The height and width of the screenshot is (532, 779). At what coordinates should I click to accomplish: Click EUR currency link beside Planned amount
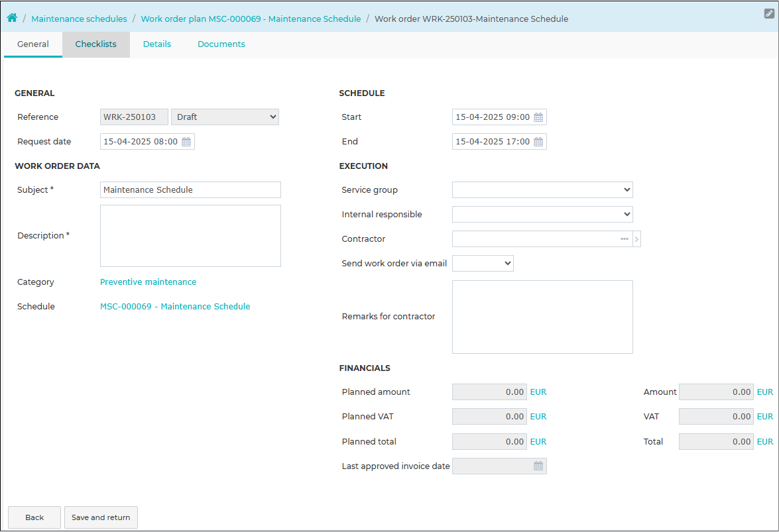538,392
